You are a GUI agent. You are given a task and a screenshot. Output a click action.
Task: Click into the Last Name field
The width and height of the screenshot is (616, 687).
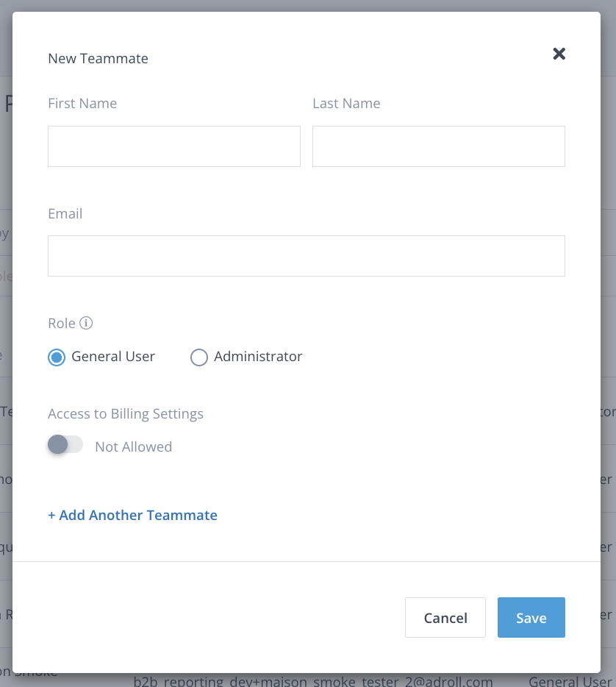439,146
